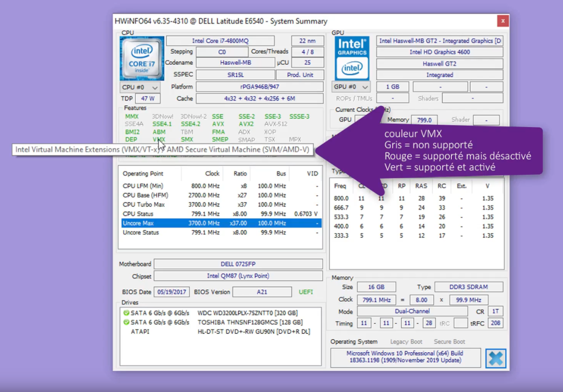Screen dimensions: 563x392
Task: Click the BMI2 feature flag
Action: pyautogui.click(x=132, y=132)
